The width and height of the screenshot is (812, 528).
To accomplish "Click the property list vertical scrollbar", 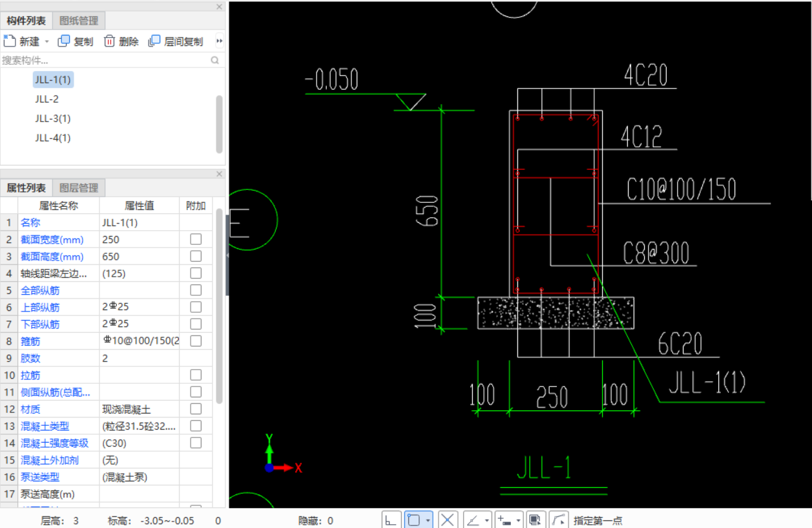I will pyautogui.click(x=220, y=305).
